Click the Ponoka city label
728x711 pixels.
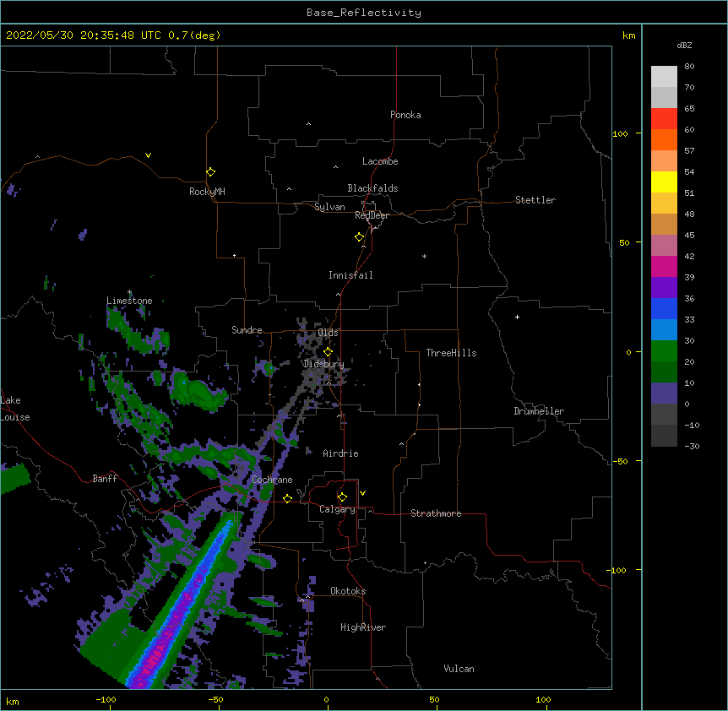coord(405,115)
